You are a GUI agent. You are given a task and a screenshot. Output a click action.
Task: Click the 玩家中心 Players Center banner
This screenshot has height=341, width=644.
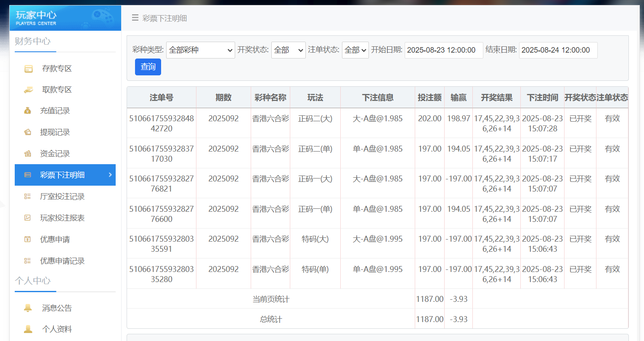[x=65, y=18]
